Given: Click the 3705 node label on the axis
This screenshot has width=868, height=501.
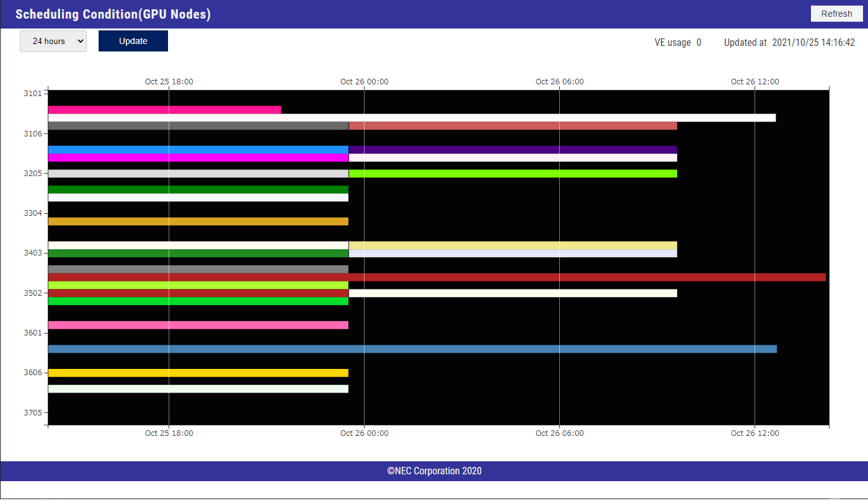Looking at the screenshot, I should (x=32, y=412).
